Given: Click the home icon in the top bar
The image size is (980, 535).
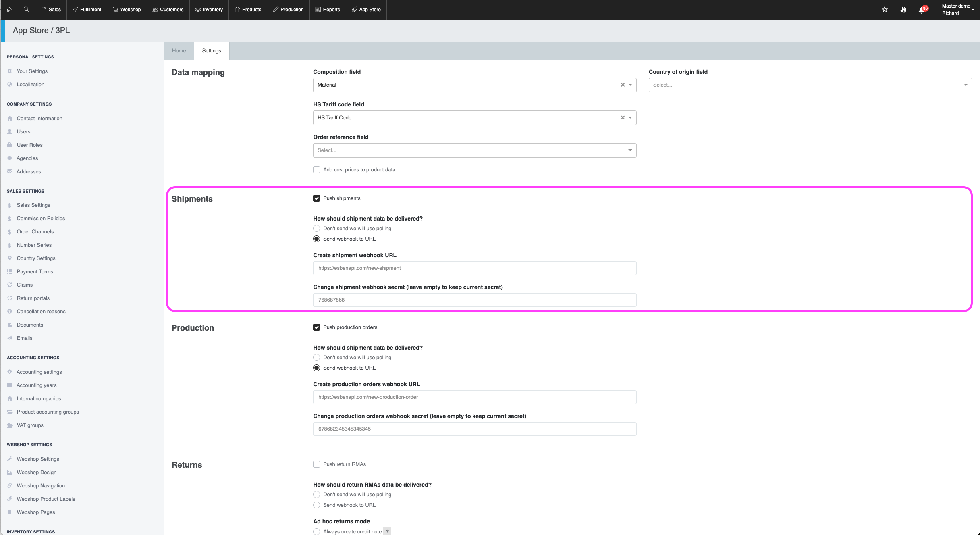Looking at the screenshot, I should pyautogui.click(x=9, y=10).
